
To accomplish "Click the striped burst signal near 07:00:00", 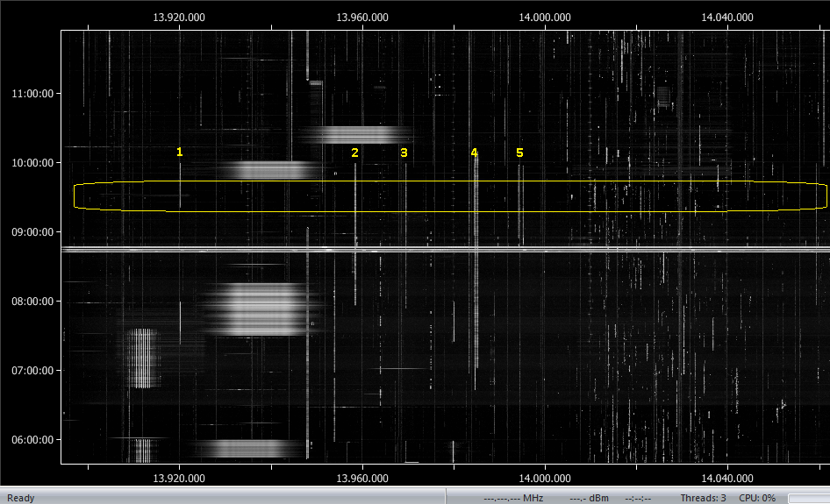I will tap(143, 358).
